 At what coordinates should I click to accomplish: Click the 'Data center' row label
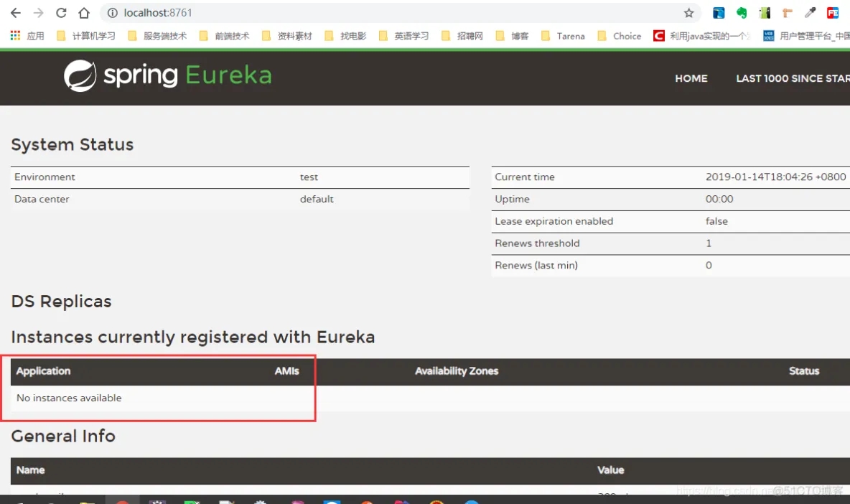[x=42, y=200]
